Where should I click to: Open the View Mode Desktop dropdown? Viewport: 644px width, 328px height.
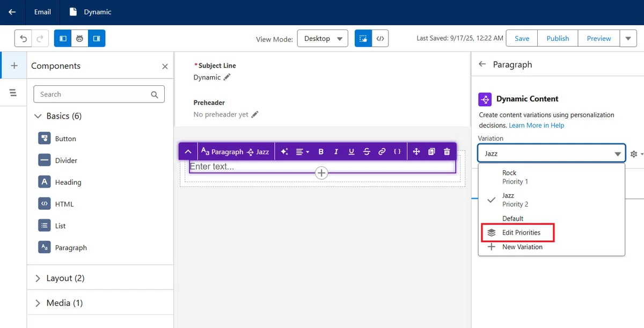coord(323,39)
